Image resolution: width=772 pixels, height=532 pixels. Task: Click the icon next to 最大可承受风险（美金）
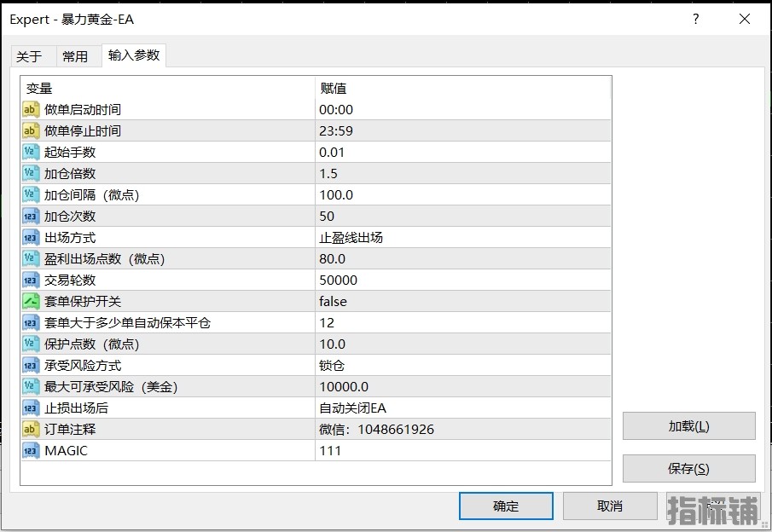click(31, 387)
